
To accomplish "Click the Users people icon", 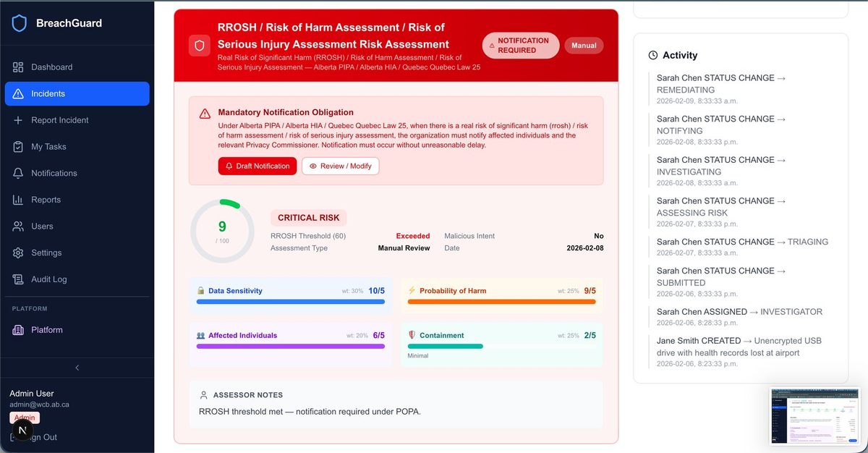I will (17, 226).
